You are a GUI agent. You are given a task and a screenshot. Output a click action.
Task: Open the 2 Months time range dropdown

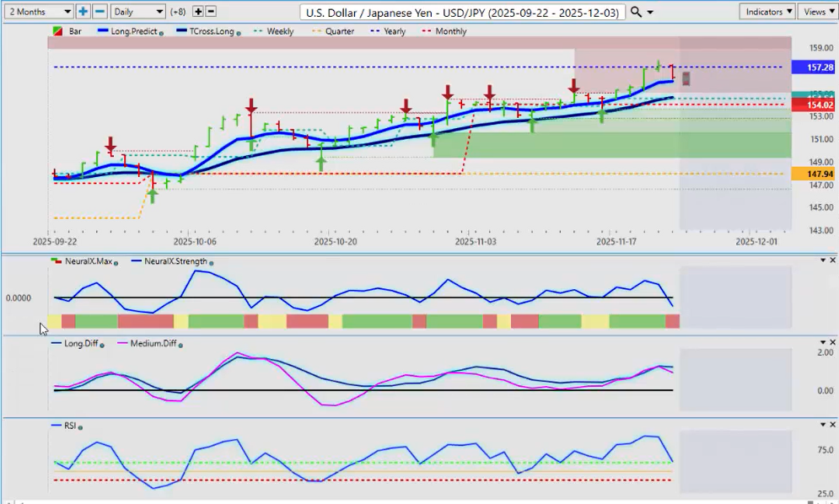click(37, 12)
